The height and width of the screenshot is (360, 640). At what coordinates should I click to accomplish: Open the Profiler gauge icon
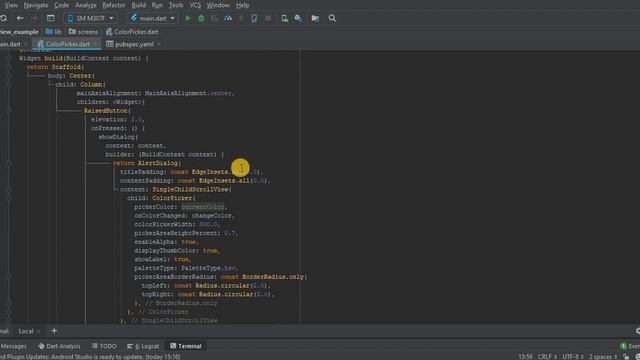click(x=228, y=18)
